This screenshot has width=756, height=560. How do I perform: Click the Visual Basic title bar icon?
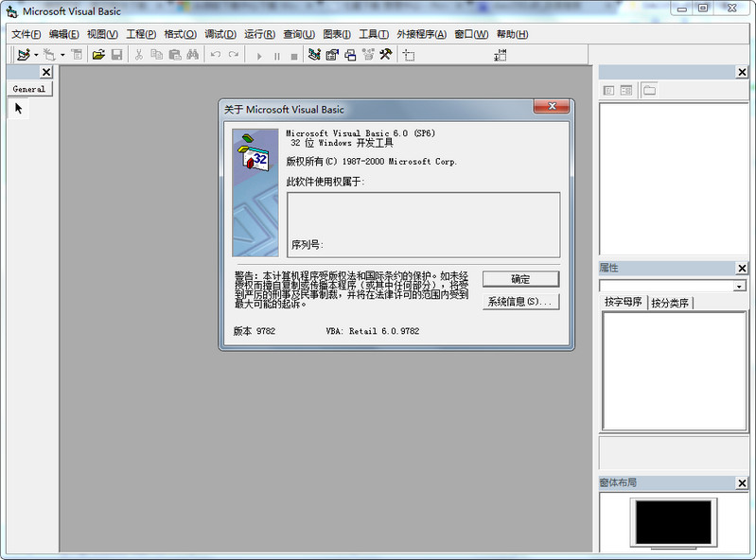12,11
